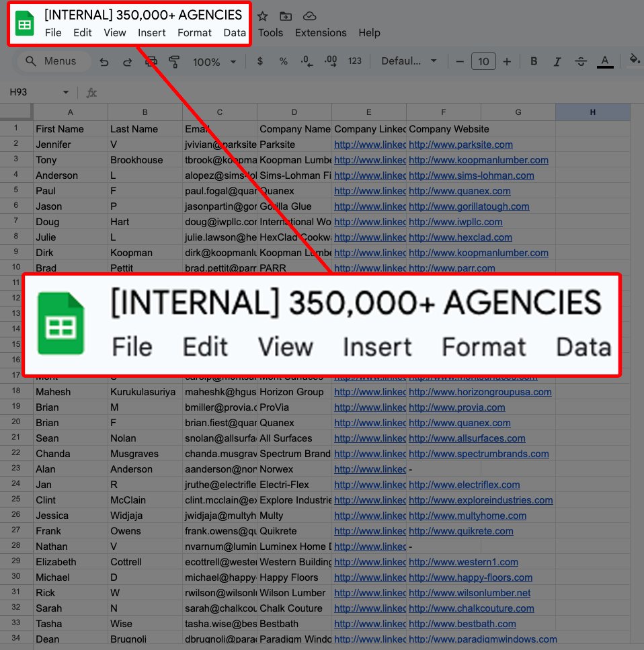Select the Elizabeth first name cell
The image size is (644, 650).
[71, 562]
